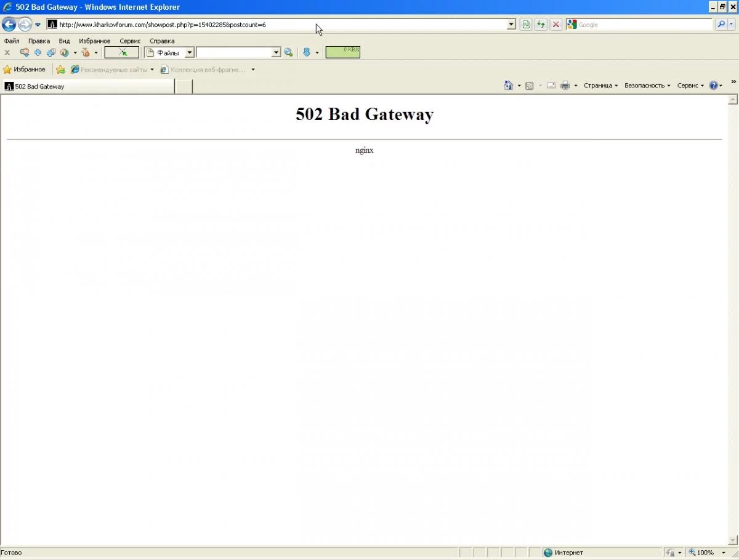Click the protected mode lock status icon
Viewport: 739px width, 560px height.
671,553
